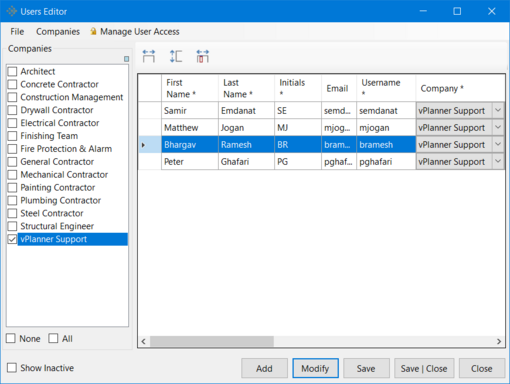
Task: Open the Company dropdown for Samir
Action: coord(498,110)
